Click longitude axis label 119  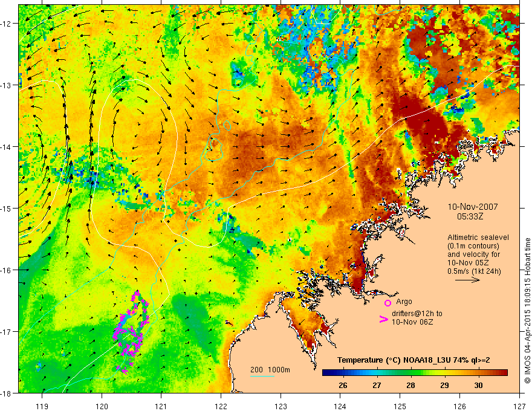tap(42, 406)
